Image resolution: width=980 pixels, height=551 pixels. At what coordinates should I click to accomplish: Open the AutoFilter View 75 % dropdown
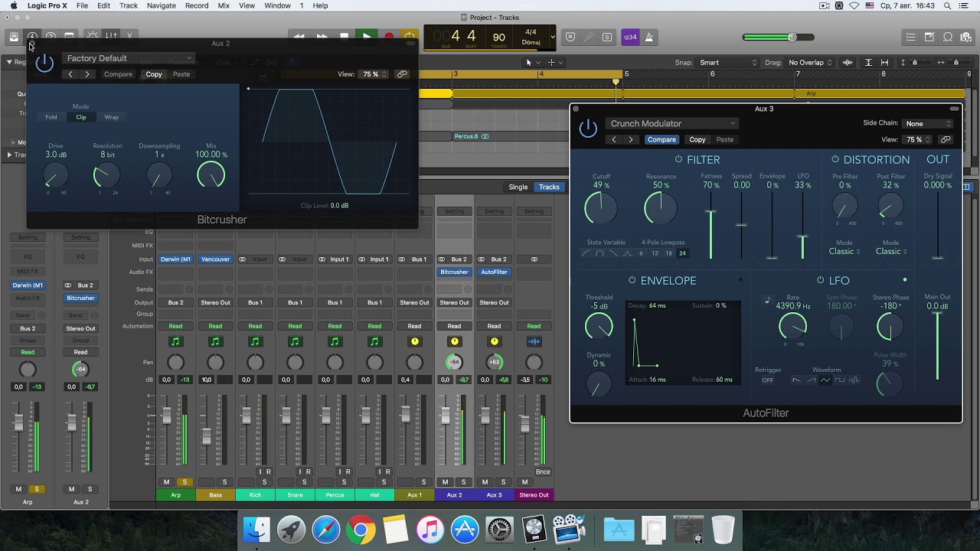pyautogui.click(x=918, y=139)
